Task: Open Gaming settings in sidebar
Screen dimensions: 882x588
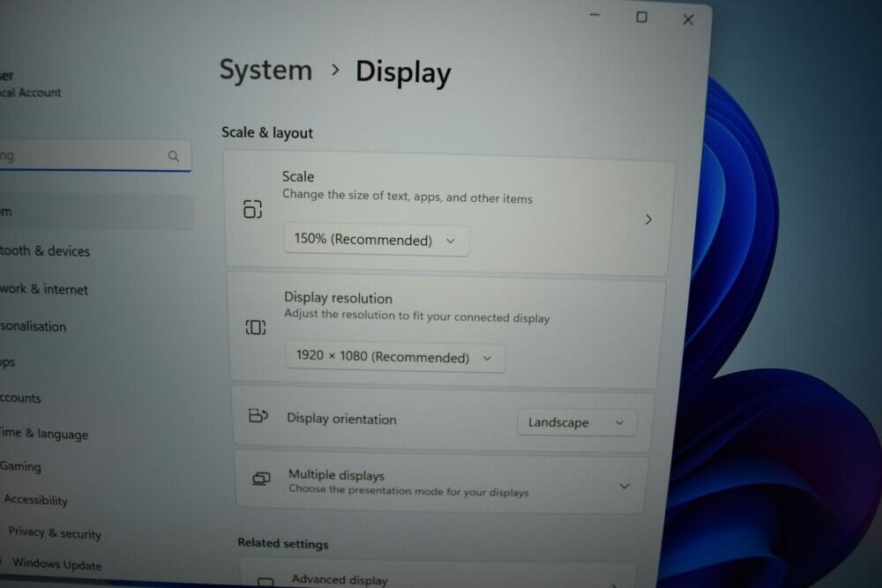Action: coord(21,466)
